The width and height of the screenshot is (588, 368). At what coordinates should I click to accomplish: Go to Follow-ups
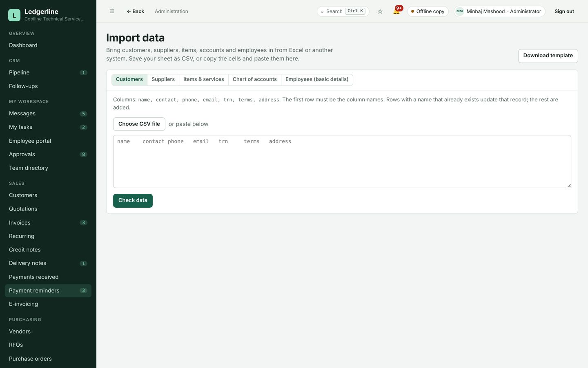[x=48, y=86]
